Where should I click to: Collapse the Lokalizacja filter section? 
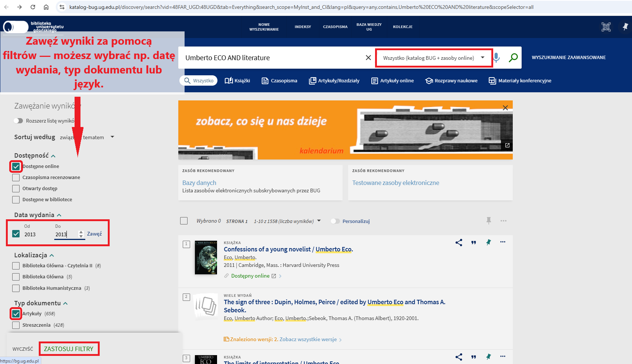point(52,255)
